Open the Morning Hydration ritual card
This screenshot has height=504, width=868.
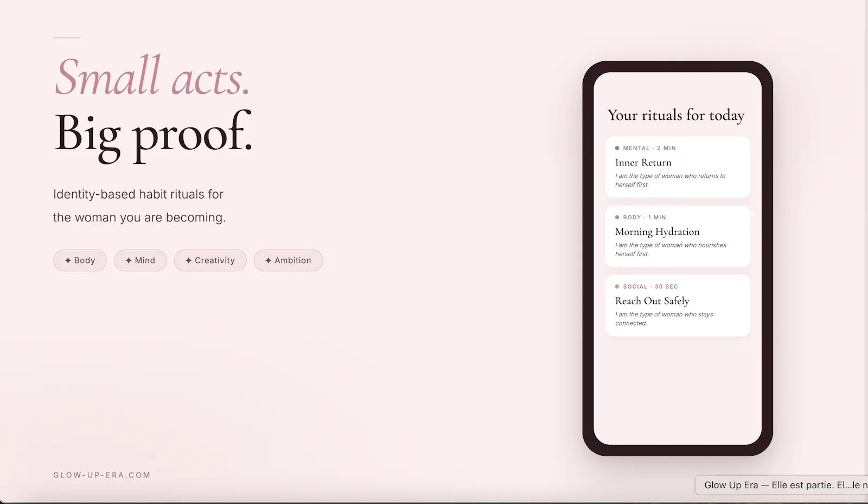click(x=678, y=237)
